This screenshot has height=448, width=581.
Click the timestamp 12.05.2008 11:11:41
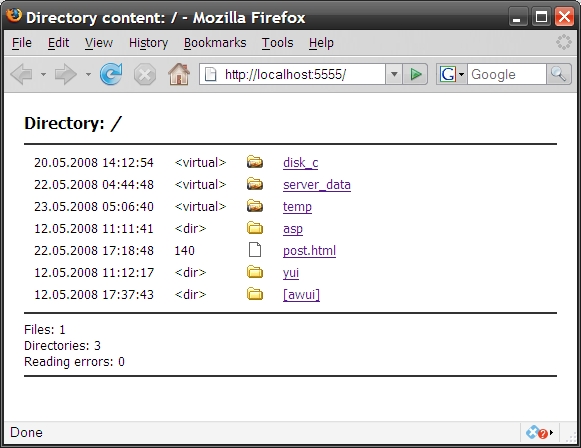click(x=94, y=229)
